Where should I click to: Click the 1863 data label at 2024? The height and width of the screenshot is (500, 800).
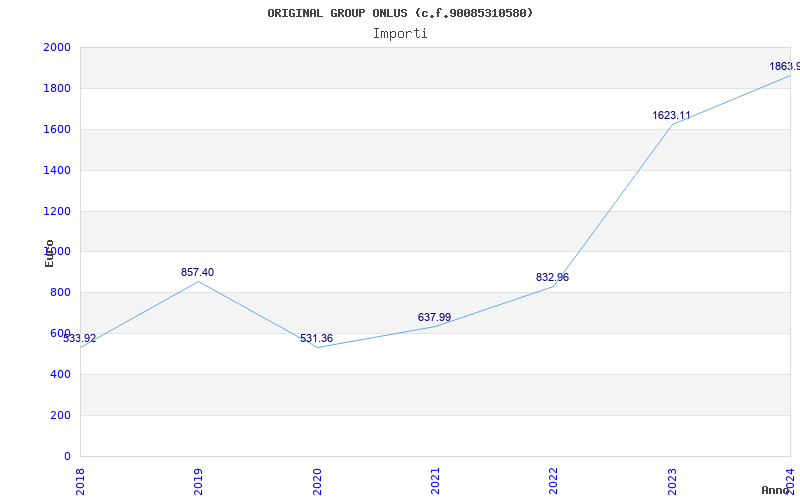coord(785,66)
